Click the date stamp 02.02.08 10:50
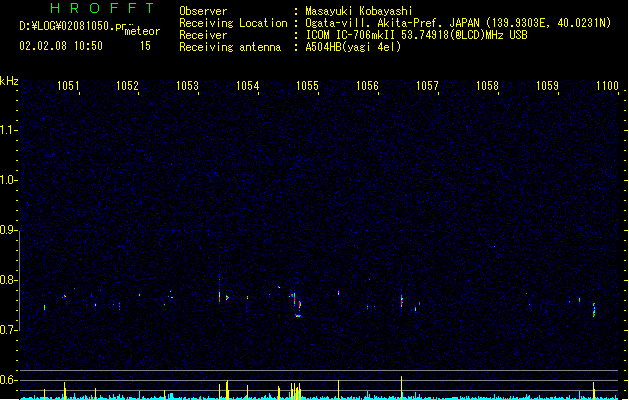The image size is (629, 400). [61, 46]
